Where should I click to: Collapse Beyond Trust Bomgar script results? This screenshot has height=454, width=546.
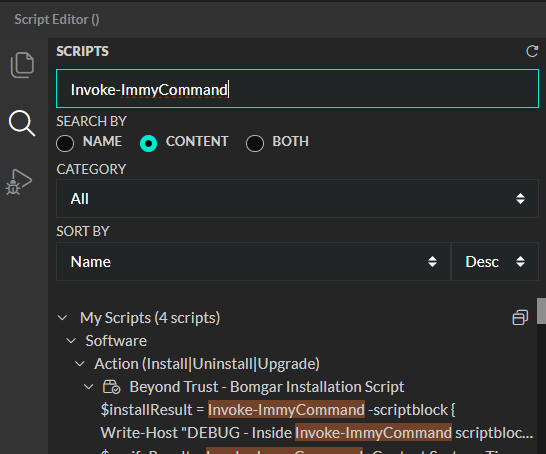[x=88, y=387]
